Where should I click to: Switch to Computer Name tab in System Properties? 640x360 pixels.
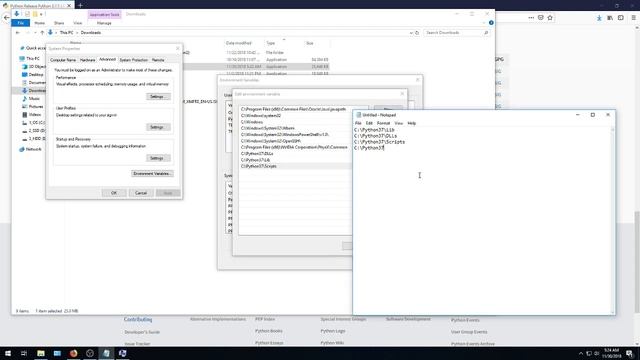[x=63, y=60]
